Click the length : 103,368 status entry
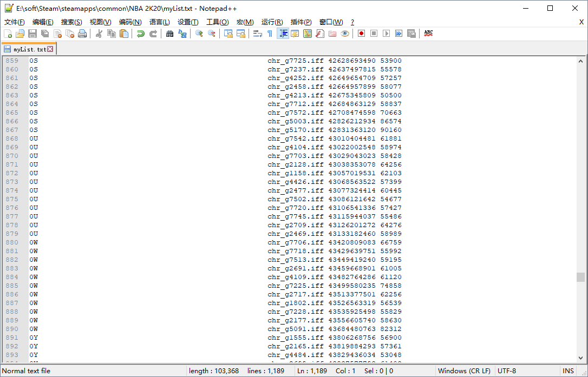Screen dimensions: 588x377 tap(214, 371)
